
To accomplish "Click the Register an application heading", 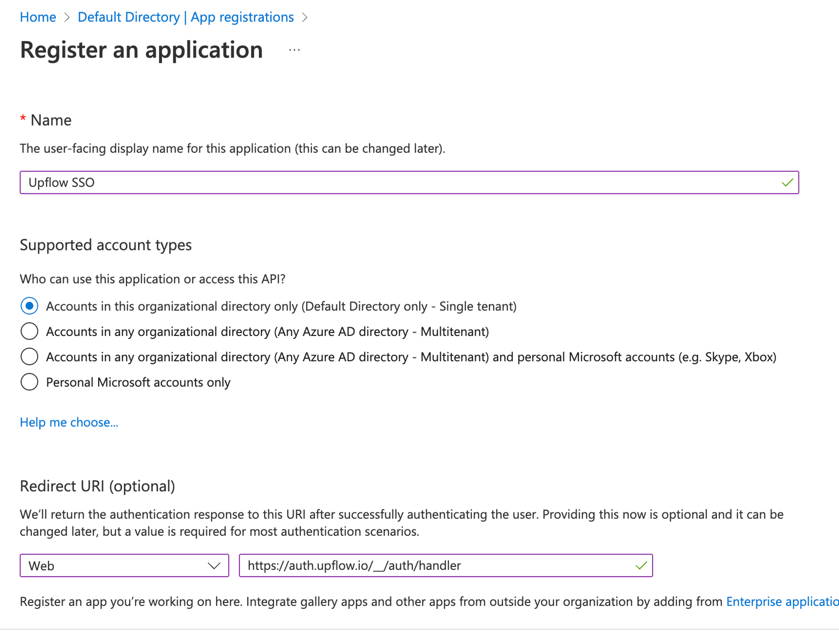I will point(141,50).
